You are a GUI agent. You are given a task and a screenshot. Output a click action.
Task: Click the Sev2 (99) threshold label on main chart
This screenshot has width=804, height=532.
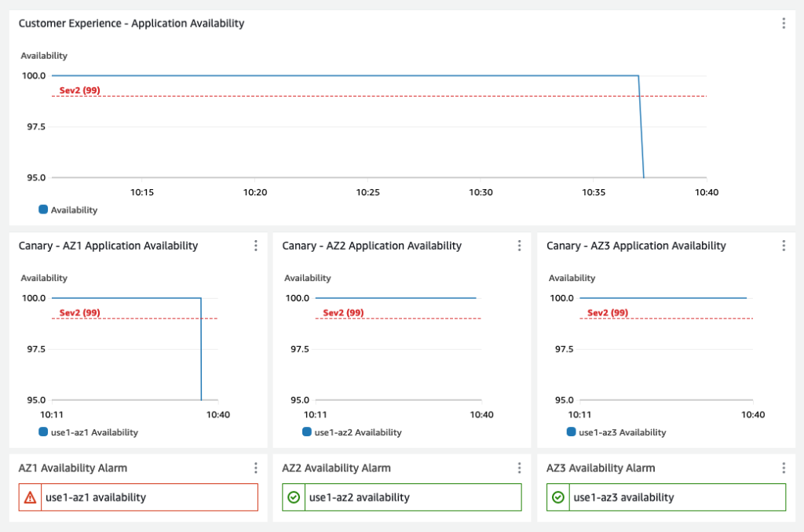pos(79,90)
